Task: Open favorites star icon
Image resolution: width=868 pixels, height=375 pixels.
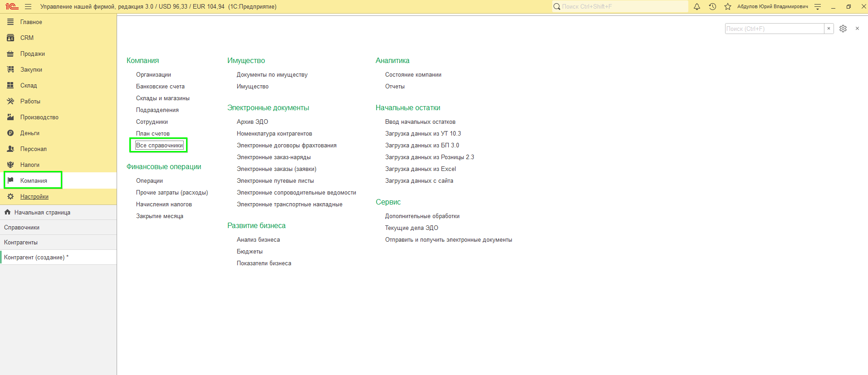Action: pyautogui.click(x=728, y=6)
